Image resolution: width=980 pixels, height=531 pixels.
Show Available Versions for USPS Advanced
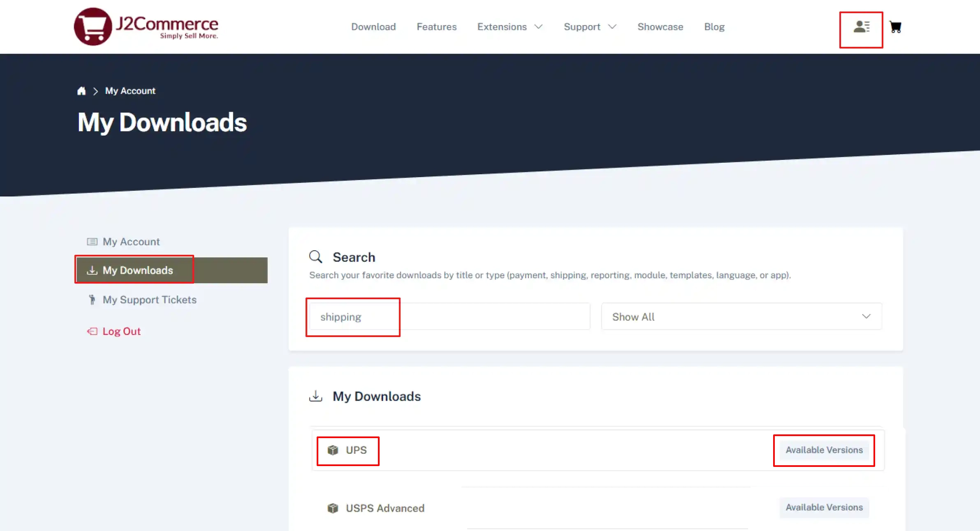point(824,508)
